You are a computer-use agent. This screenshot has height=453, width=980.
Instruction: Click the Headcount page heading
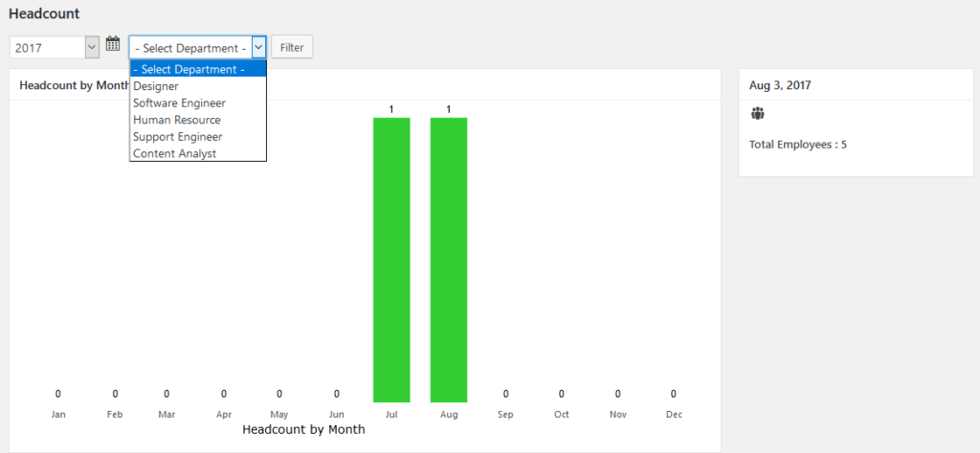pyautogui.click(x=44, y=14)
